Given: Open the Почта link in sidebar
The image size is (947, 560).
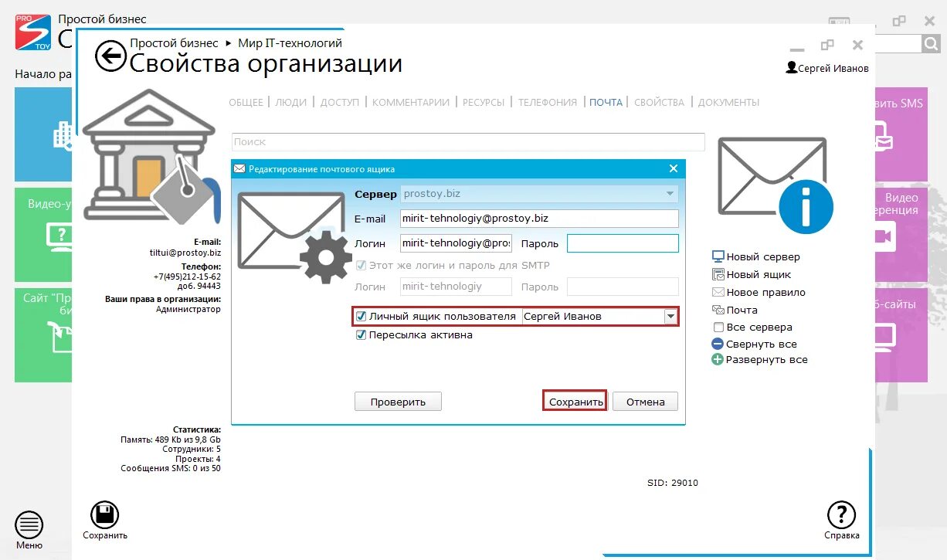Looking at the screenshot, I should 735,310.
